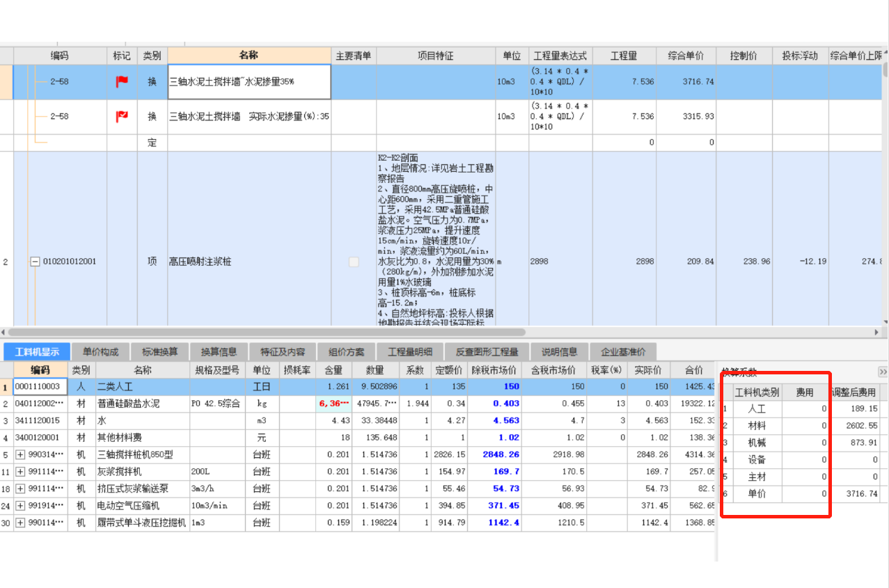889x588 pixels.
Task: Click the red 含量 value 6,36…
Action: tap(334, 404)
